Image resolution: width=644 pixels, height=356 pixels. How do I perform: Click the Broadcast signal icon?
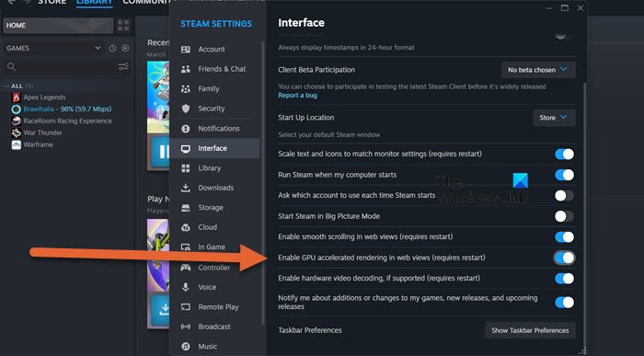click(x=186, y=327)
